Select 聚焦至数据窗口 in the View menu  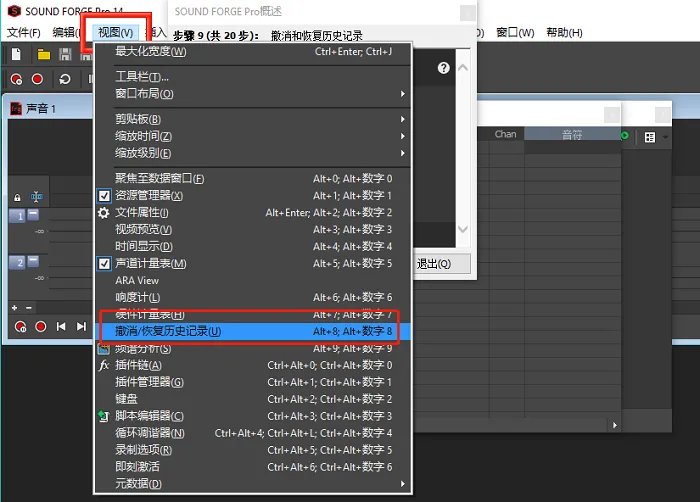253,178
